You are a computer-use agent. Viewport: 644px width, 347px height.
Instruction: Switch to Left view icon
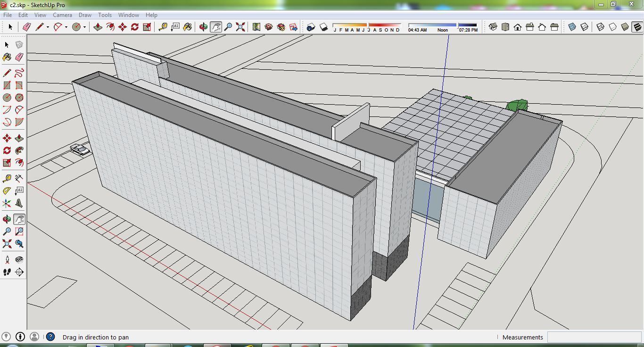click(x=554, y=27)
